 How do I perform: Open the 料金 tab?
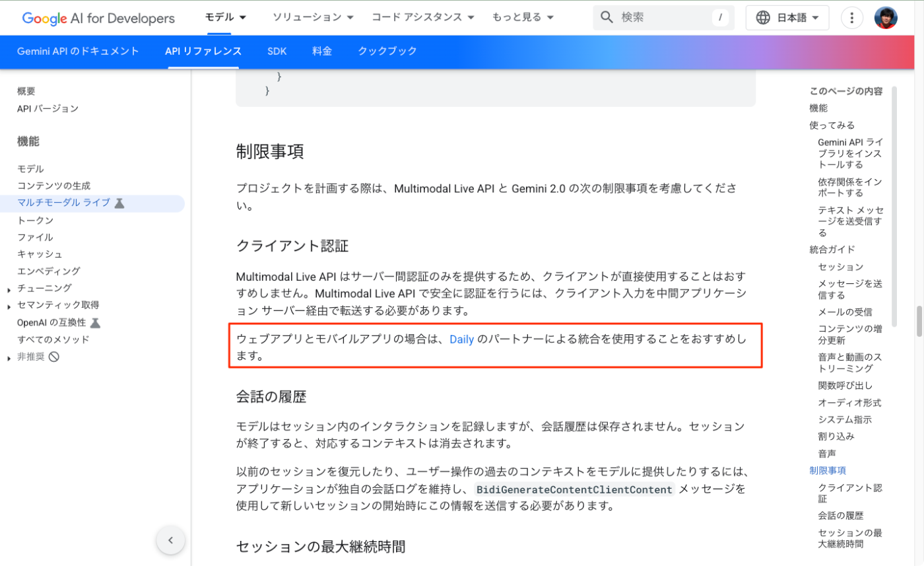(x=322, y=51)
